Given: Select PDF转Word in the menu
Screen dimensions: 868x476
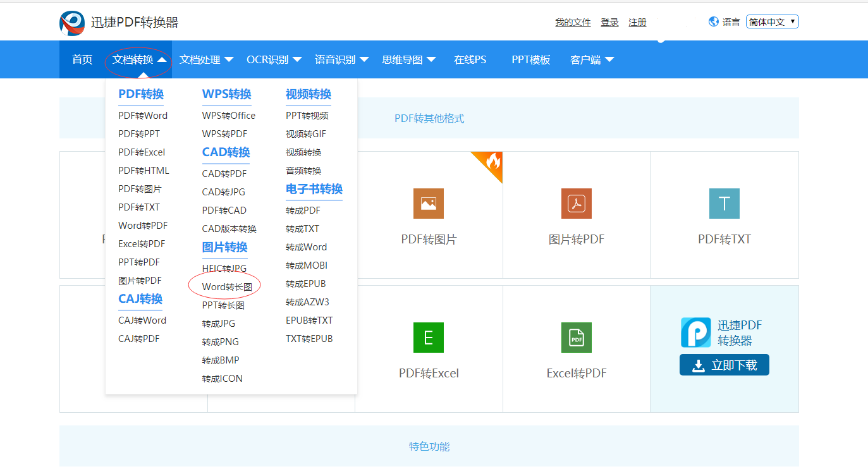Looking at the screenshot, I should 143,116.
